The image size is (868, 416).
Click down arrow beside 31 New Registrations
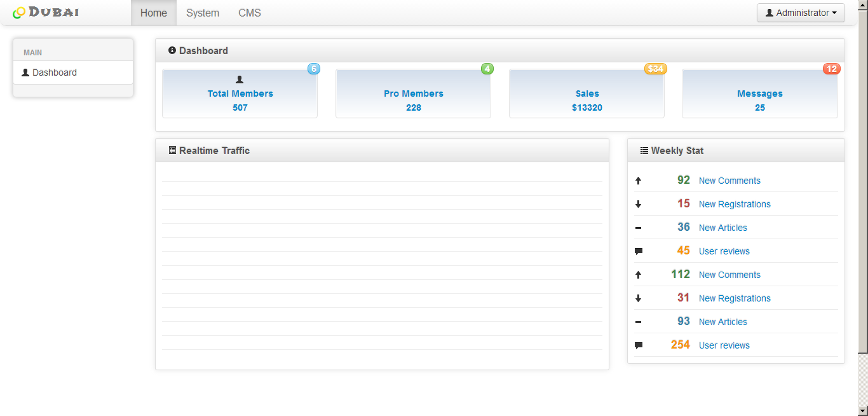[x=639, y=298]
